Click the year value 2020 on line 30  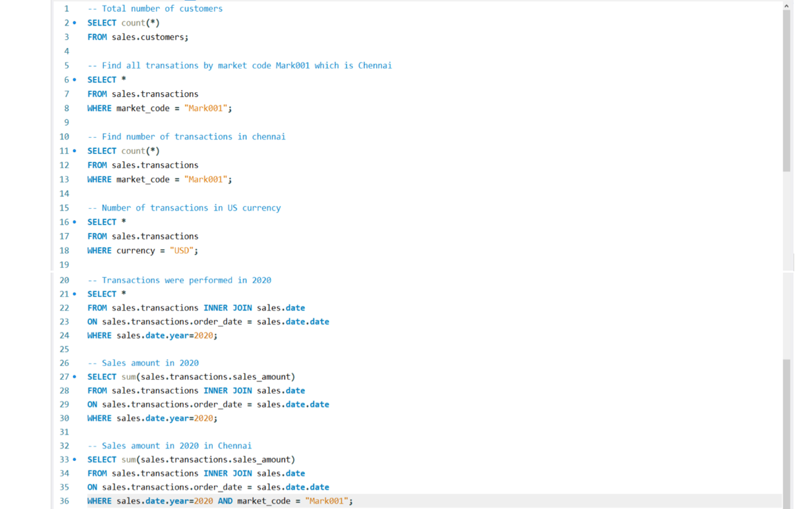tap(203, 419)
